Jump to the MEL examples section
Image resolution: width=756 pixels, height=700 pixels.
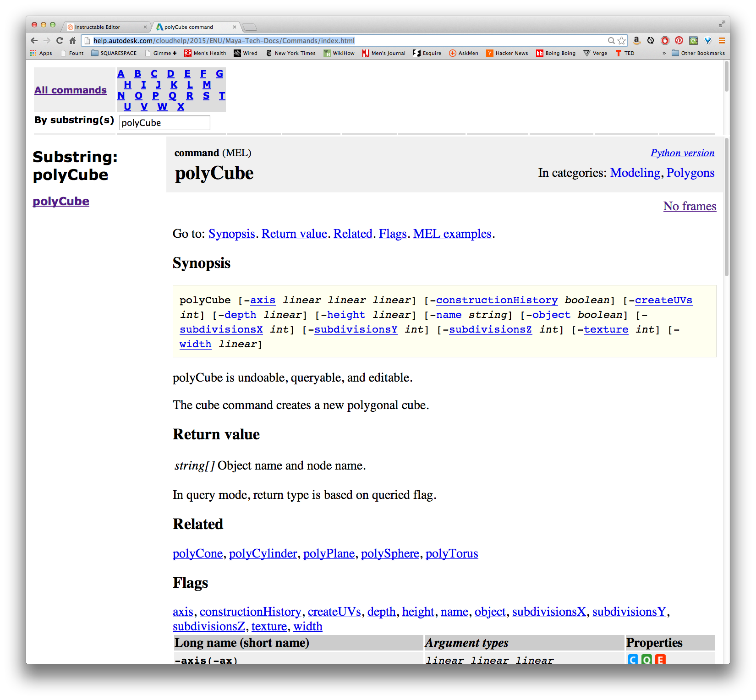click(x=452, y=234)
